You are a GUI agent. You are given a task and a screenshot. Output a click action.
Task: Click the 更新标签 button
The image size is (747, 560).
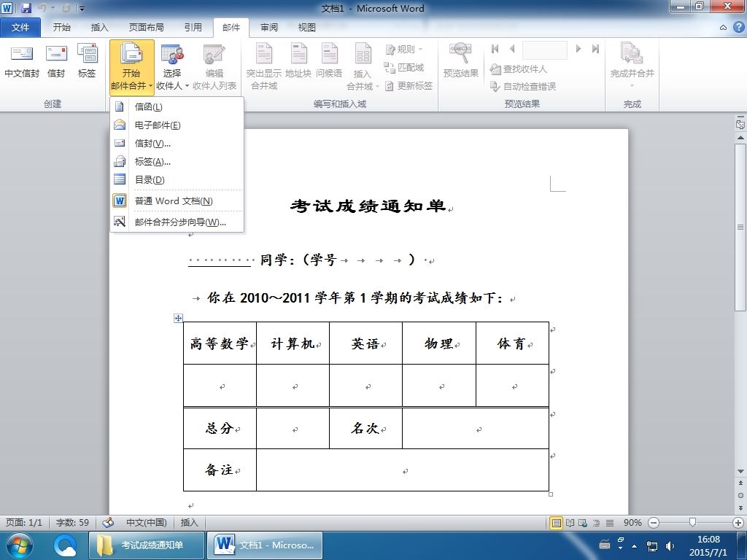(x=409, y=86)
